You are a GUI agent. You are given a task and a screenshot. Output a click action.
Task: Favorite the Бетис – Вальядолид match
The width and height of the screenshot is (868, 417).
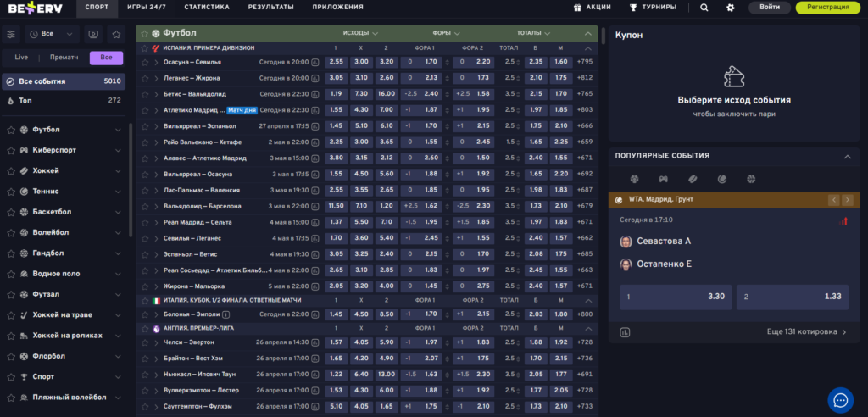(x=145, y=94)
